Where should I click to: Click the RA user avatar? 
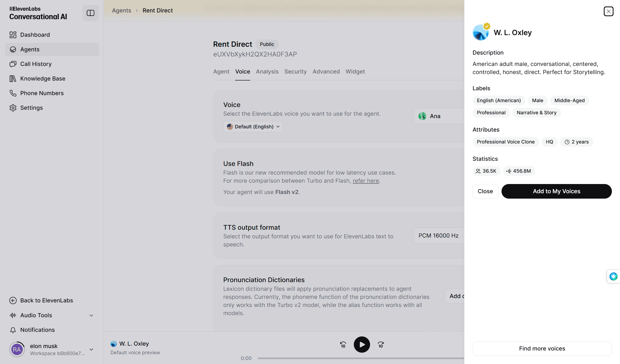point(17,349)
